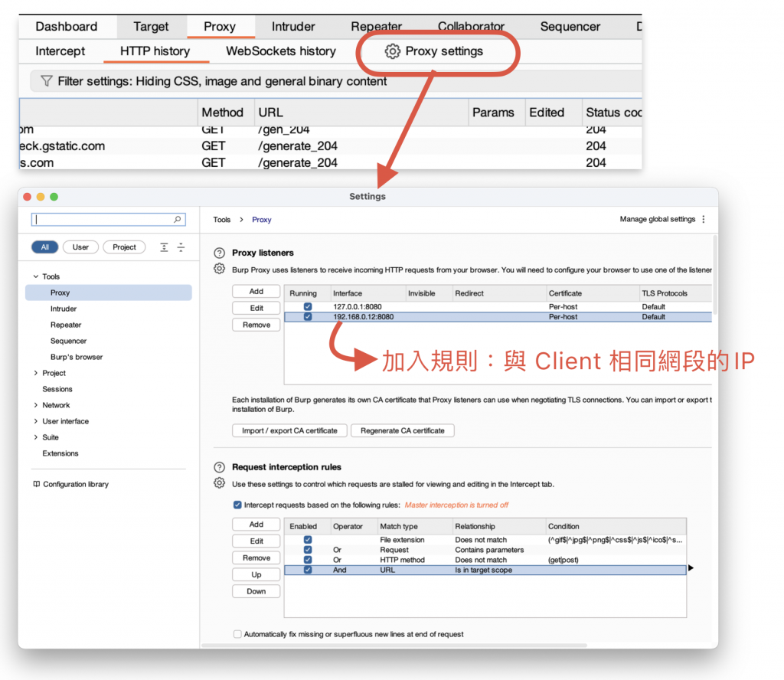
Task: Select the All settings filter
Action: click(45, 247)
